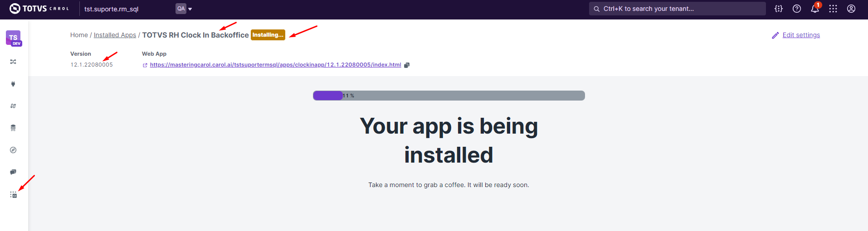
Task: Click the pencil edit icon
Action: [775, 35]
